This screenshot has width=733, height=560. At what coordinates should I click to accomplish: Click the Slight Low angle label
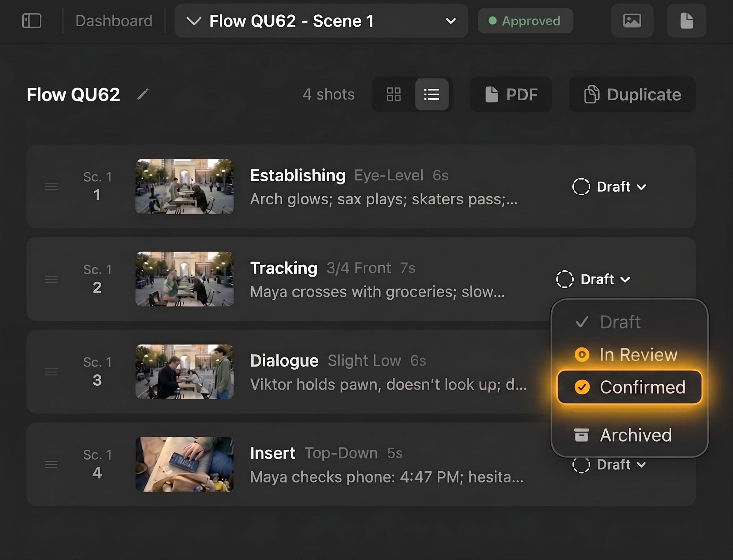point(364,361)
